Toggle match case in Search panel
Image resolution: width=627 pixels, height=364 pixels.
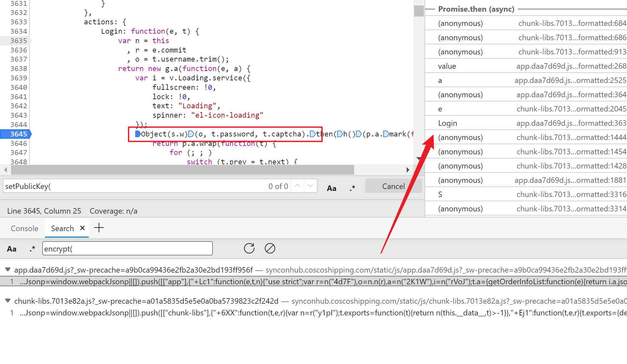click(12, 249)
